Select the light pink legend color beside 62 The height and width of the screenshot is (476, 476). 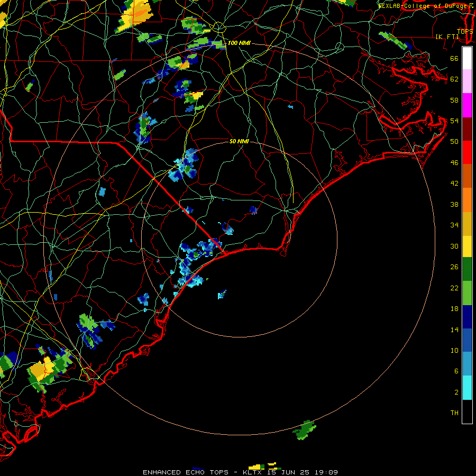tap(467, 81)
